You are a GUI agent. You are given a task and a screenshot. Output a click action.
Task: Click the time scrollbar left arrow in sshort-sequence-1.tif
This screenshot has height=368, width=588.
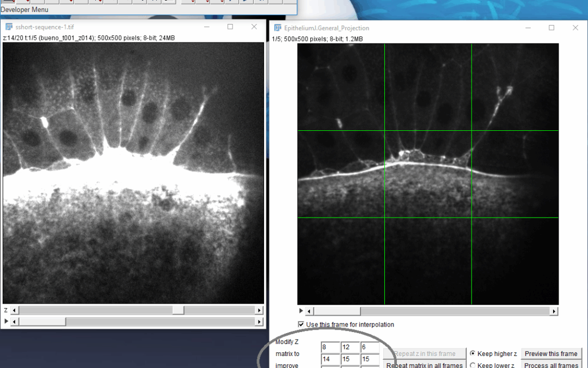coord(14,322)
